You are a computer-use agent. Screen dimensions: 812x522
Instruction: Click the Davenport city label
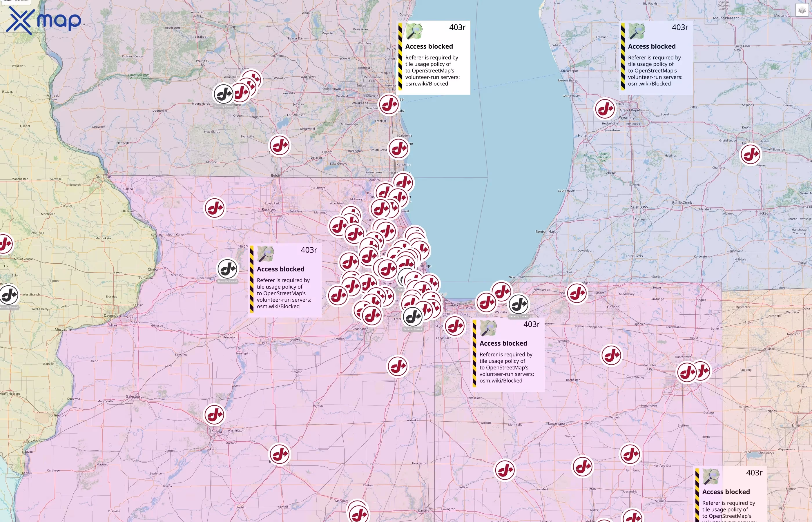112,316
